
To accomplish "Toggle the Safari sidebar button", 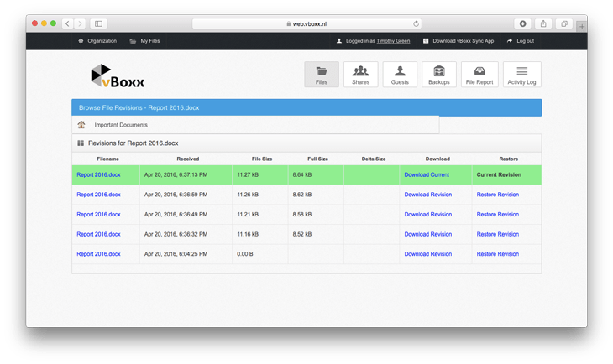I will point(98,23).
